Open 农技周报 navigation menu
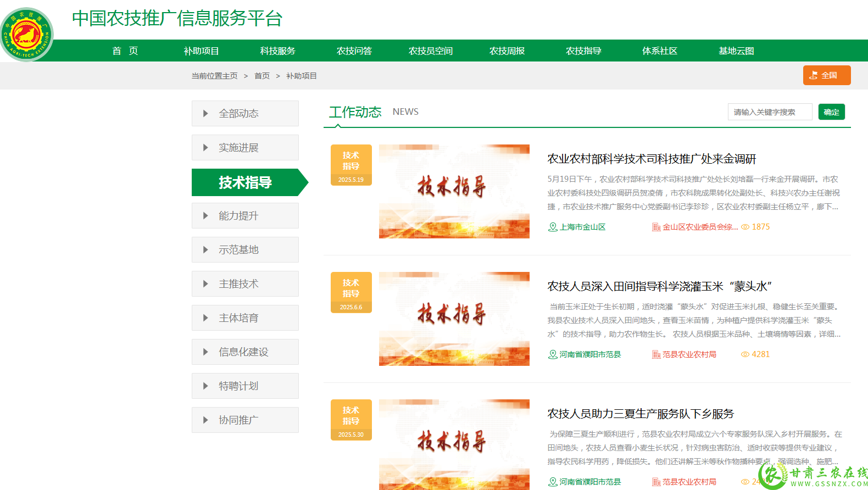The image size is (868, 490). pos(507,51)
